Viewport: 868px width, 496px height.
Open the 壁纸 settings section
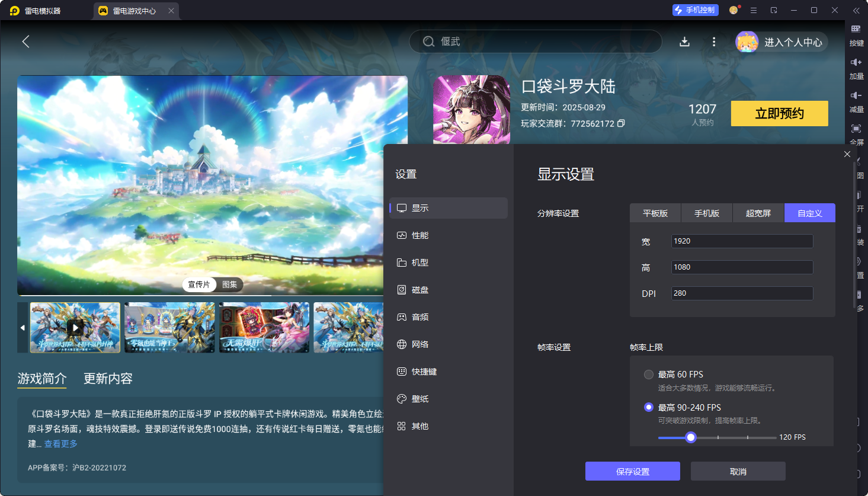click(449, 399)
